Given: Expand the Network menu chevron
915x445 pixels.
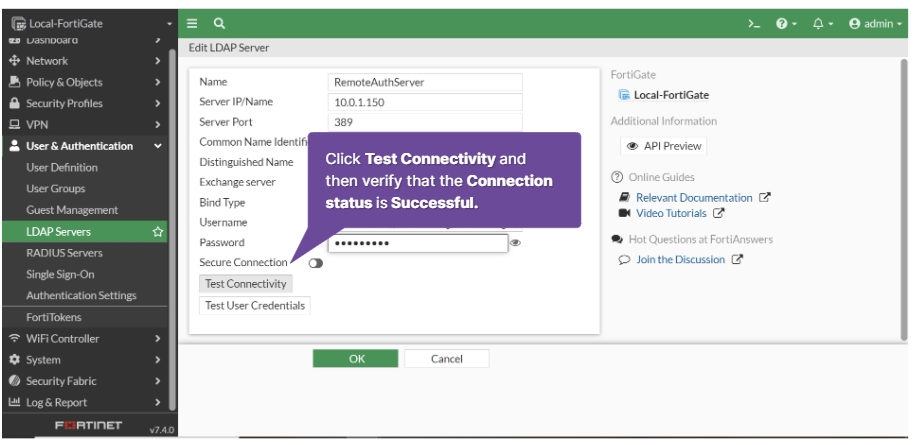Looking at the screenshot, I should coord(158,61).
